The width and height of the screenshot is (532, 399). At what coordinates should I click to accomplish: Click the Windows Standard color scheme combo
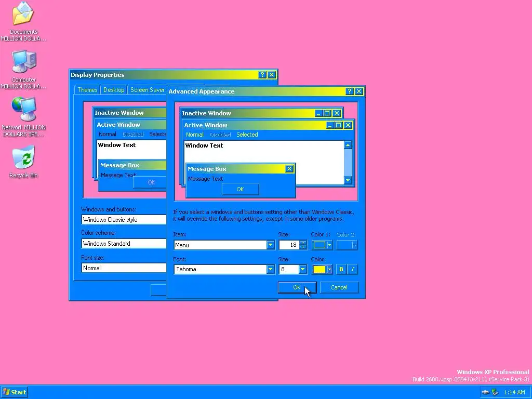point(124,244)
